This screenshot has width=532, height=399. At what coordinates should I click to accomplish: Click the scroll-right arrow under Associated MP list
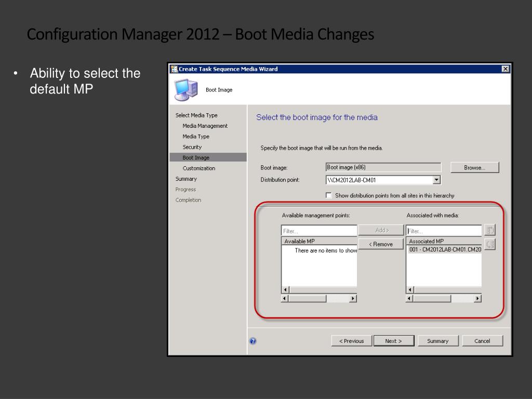tap(478, 299)
